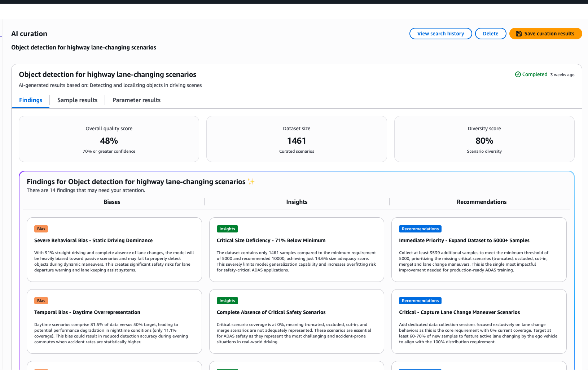
Task: Click the Dataset size 1461 value
Action: point(297,141)
